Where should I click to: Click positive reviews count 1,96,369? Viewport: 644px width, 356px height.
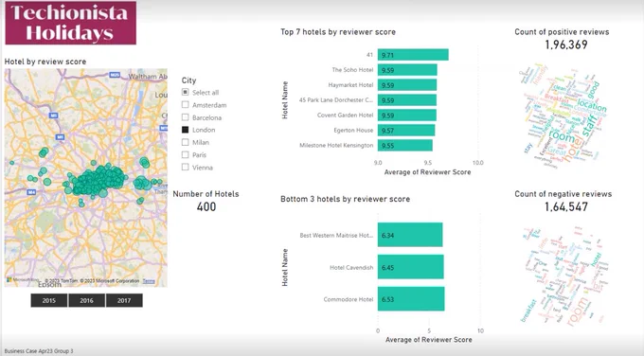point(566,44)
